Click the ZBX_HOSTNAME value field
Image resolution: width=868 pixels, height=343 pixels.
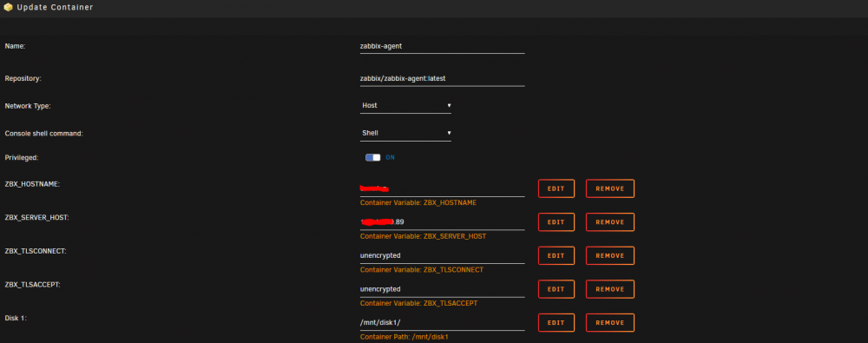(x=442, y=189)
